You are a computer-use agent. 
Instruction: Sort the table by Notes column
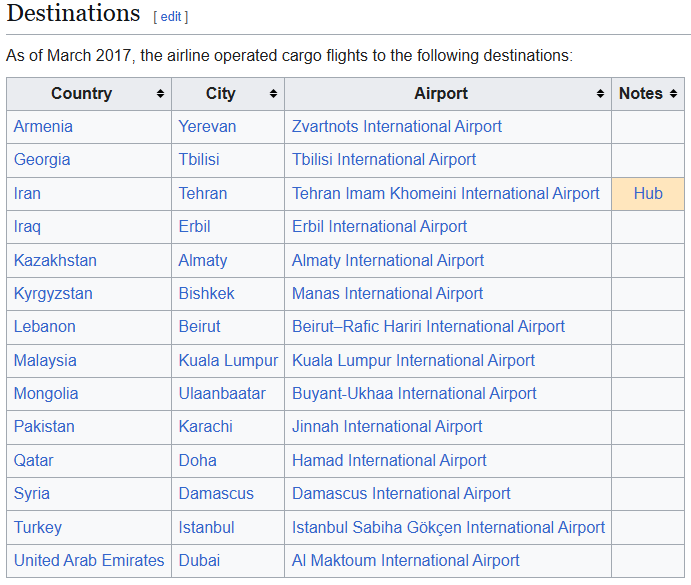click(673, 93)
